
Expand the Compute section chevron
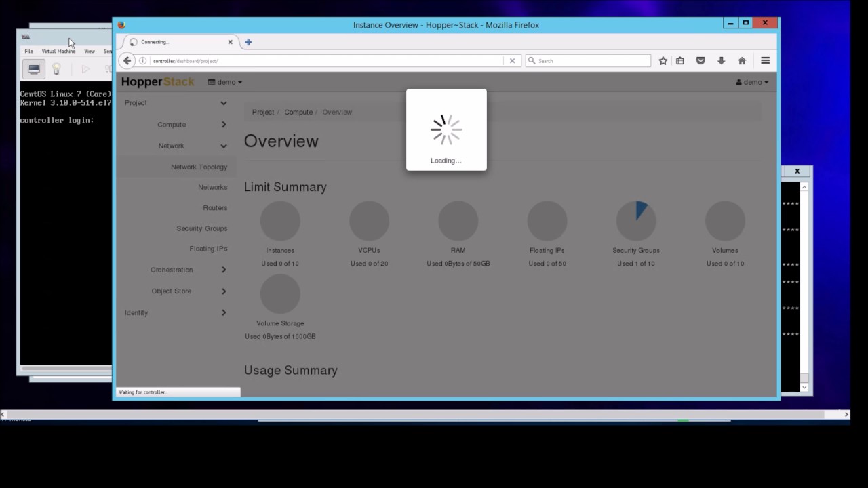[224, 125]
